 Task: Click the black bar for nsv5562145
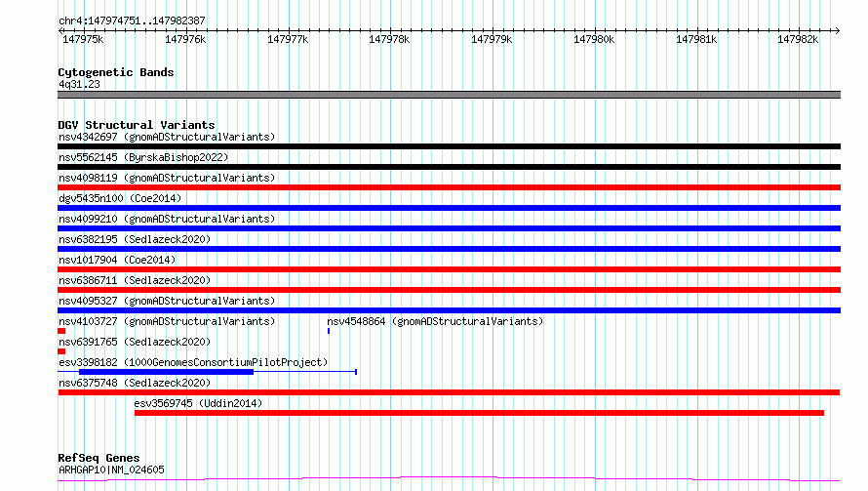click(449, 167)
